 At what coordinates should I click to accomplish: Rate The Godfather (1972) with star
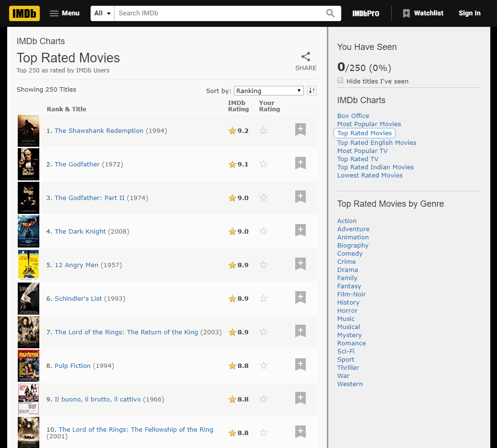[x=264, y=164]
